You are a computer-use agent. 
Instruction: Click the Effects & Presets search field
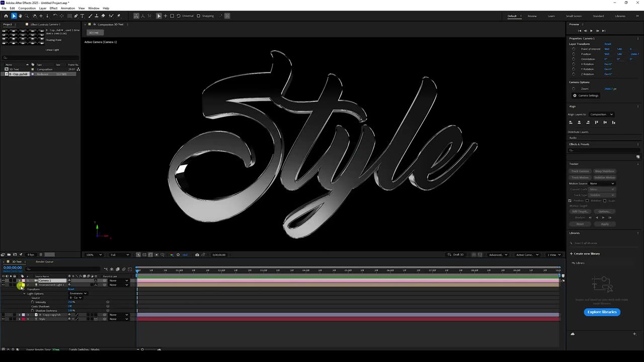(604, 150)
